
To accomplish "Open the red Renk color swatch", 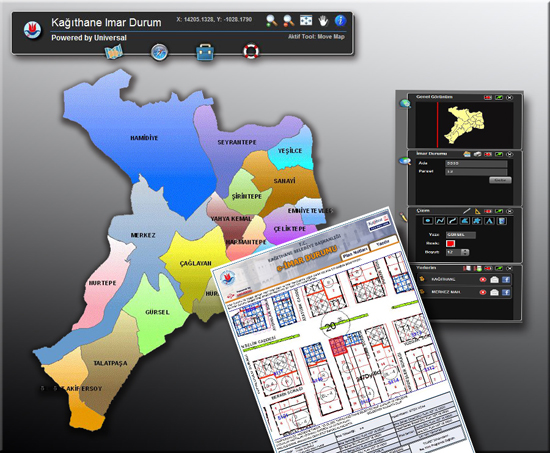I will pyautogui.click(x=450, y=244).
